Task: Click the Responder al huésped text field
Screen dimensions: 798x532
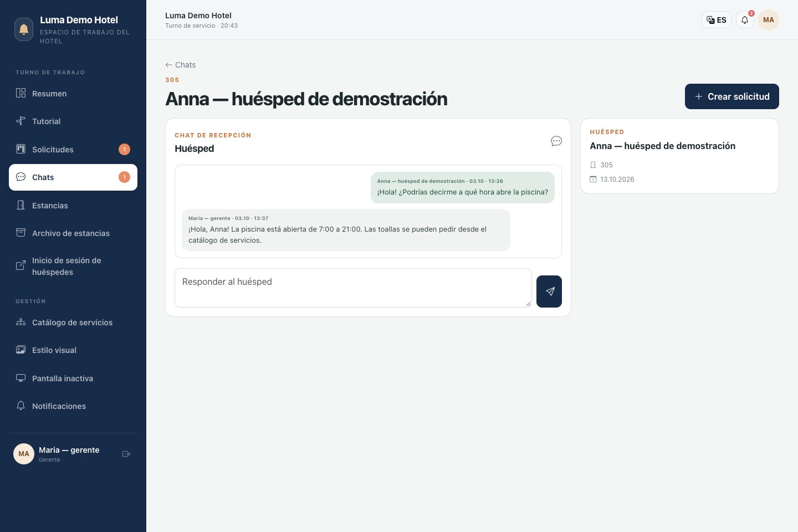Action: point(353,288)
